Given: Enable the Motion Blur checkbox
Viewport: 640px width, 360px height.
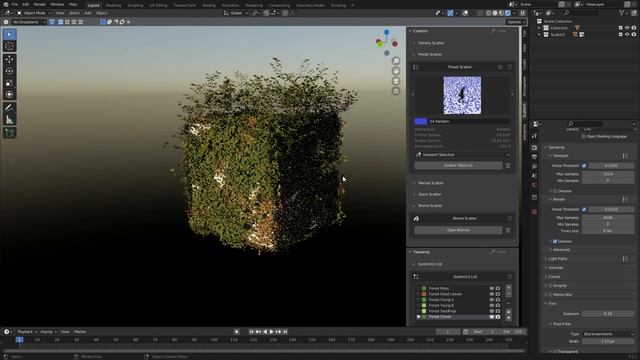Looking at the screenshot, I should tap(551, 295).
